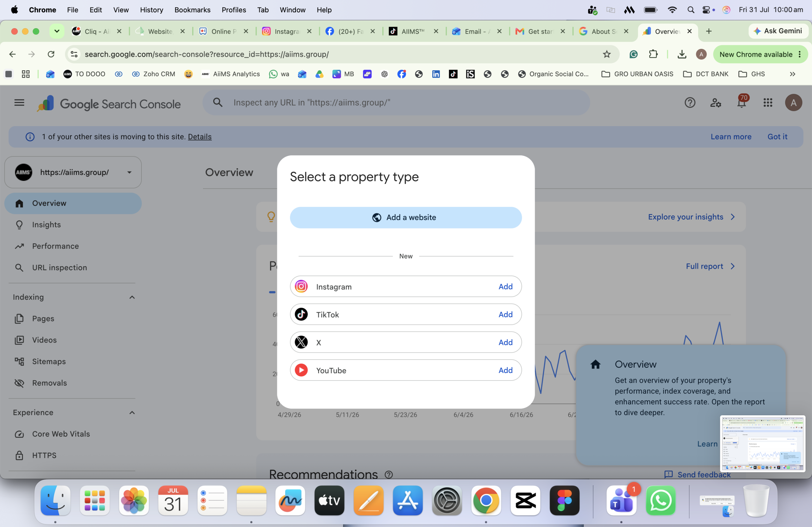Switch to the Get started Gmail tab
The width and height of the screenshot is (812, 527).
tap(540, 31)
